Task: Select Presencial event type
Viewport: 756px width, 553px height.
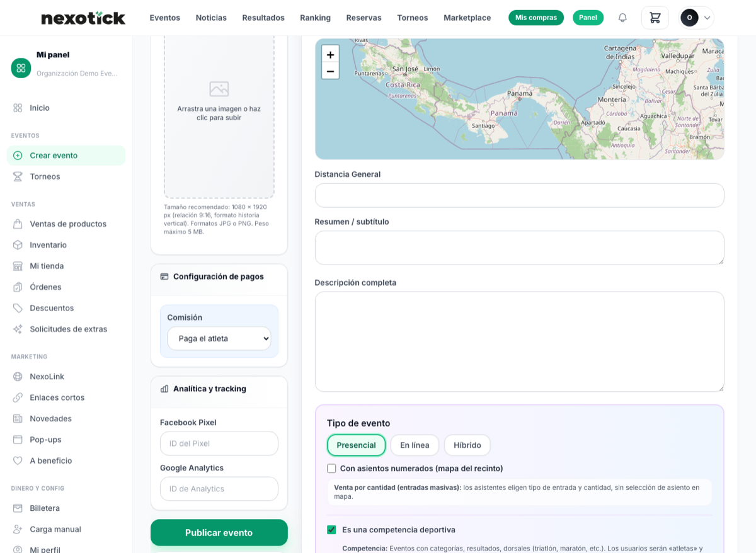Action: click(x=357, y=445)
